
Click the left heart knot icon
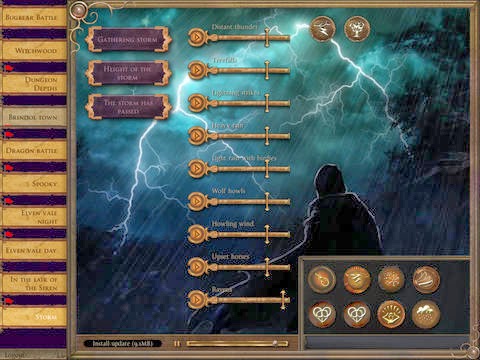coord(322,314)
